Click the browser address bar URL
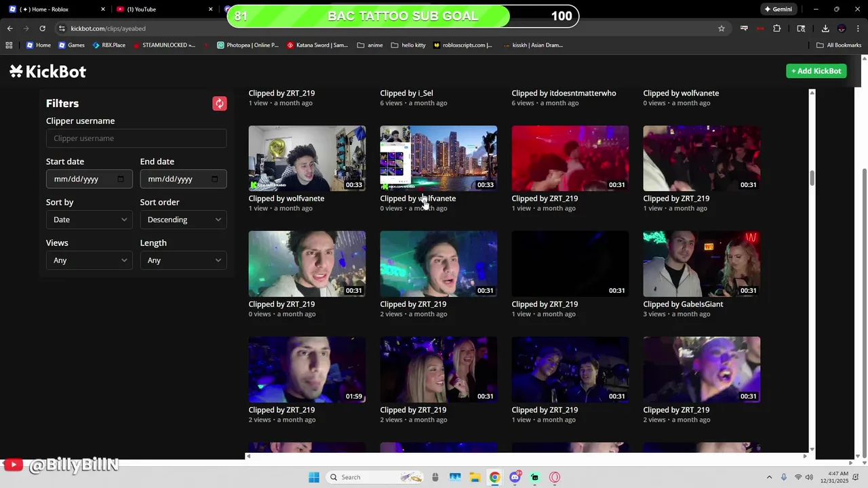 click(x=108, y=28)
